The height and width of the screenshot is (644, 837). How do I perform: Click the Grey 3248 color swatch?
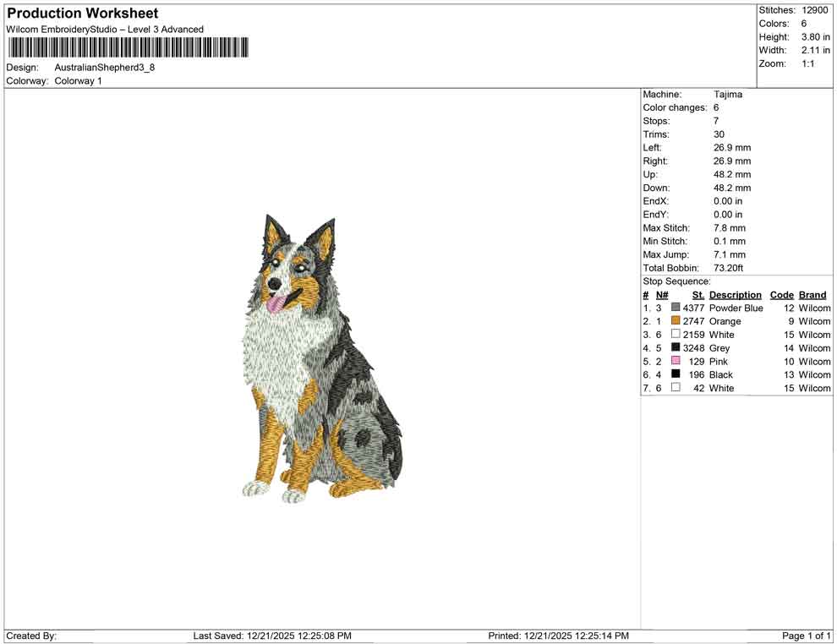pyautogui.click(x=676, y=348)
